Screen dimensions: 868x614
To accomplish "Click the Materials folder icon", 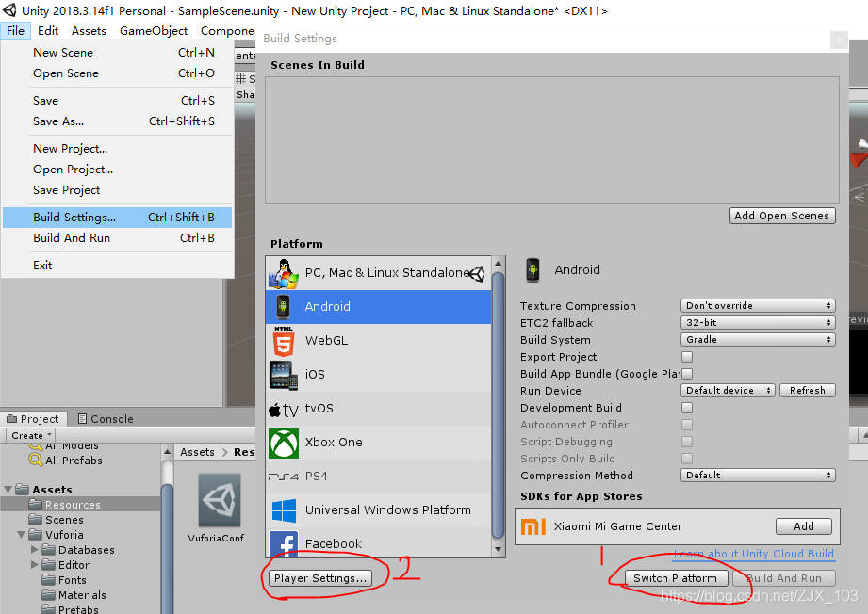I will pyautogui.click(x=49, y=594).
